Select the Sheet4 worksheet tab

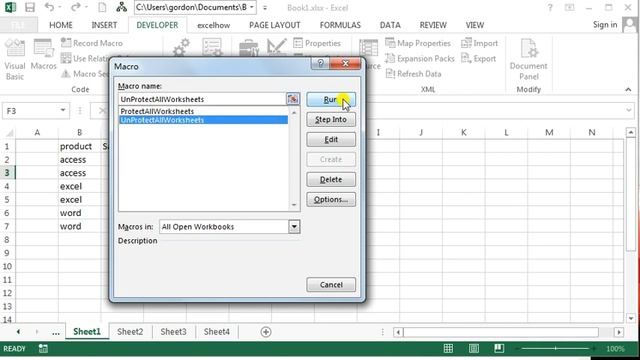[x=216, y=331]
